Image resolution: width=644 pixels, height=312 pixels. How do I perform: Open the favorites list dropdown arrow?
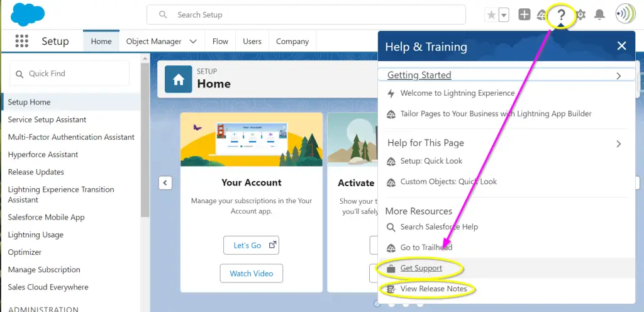[x=504, y=15]
